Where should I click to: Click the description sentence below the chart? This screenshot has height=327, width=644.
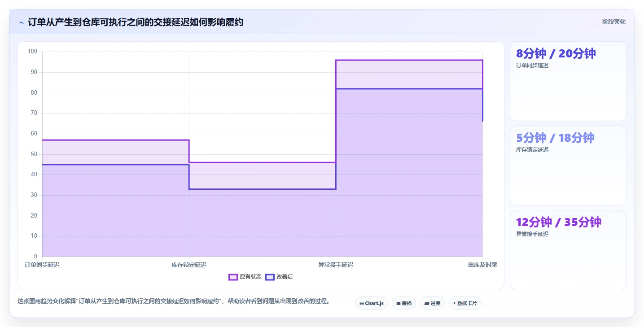coord(174,301)
